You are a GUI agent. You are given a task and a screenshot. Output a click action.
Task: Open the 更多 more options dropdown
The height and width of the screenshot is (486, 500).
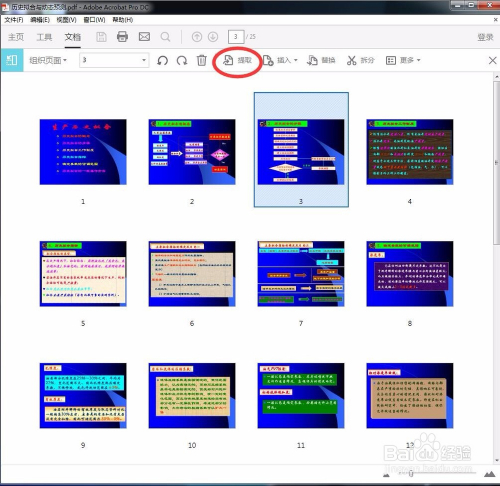(403, 60)
